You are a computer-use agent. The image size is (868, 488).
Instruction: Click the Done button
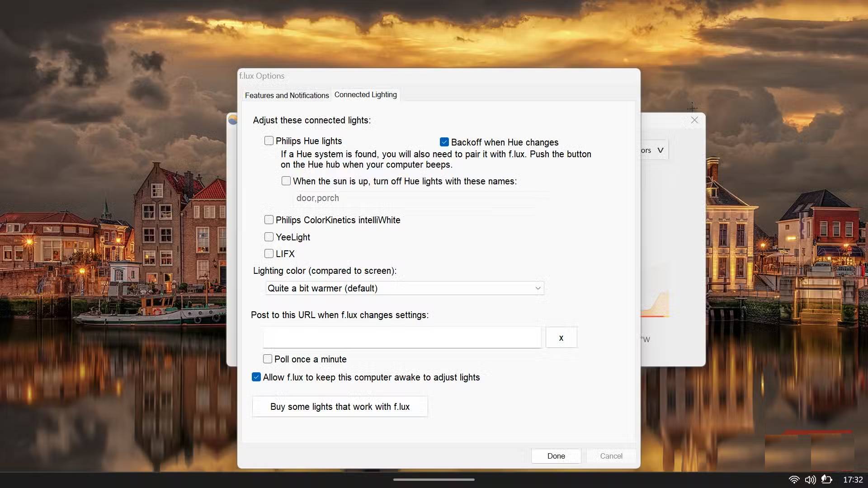coord(556,456)
